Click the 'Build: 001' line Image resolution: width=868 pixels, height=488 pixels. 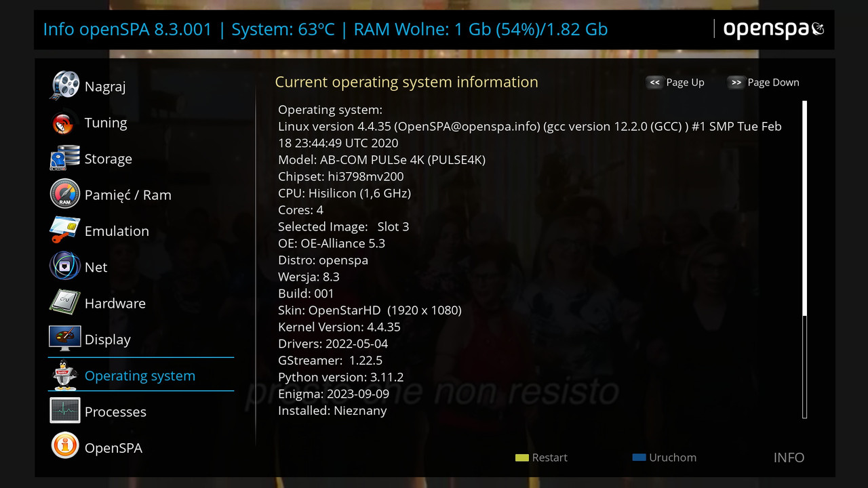point(306,293)
